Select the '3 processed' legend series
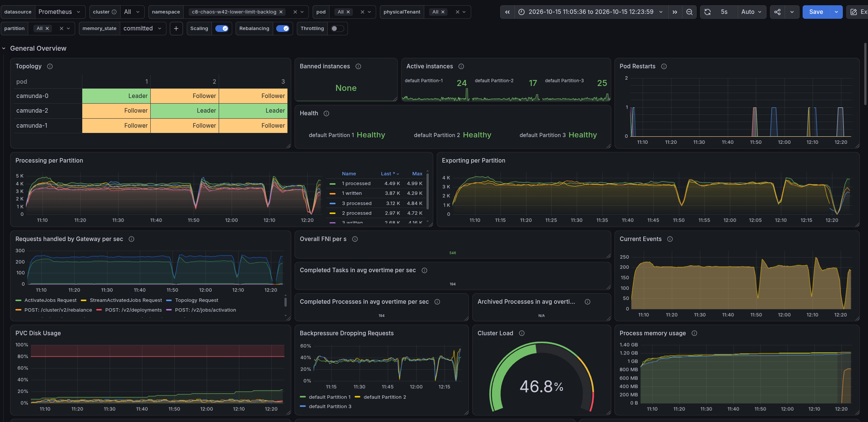868x422 pixels. click(x=357, y=203)
